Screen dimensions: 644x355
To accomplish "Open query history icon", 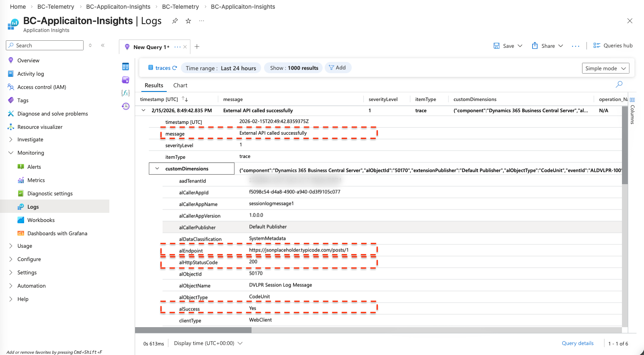I will pos(126,106).
